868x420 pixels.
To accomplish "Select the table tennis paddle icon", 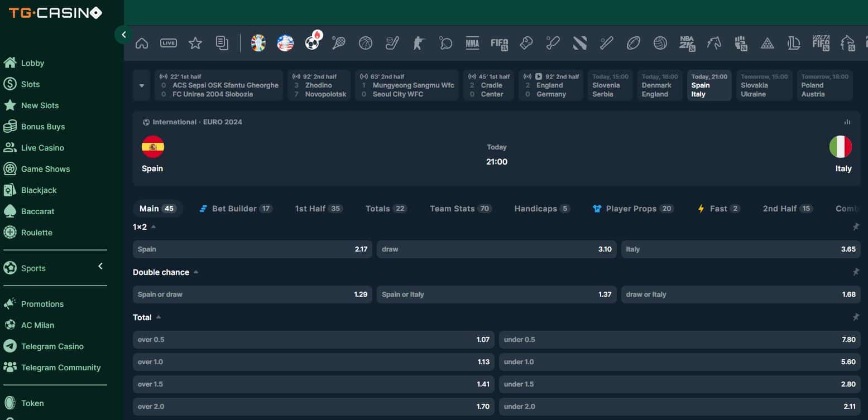I will (446, 43).
